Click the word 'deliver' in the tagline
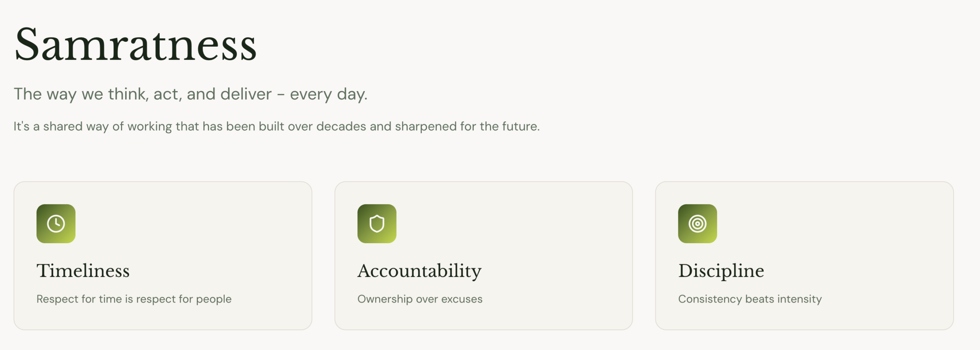This screenshot has height=350, width=980. (246, 94)
